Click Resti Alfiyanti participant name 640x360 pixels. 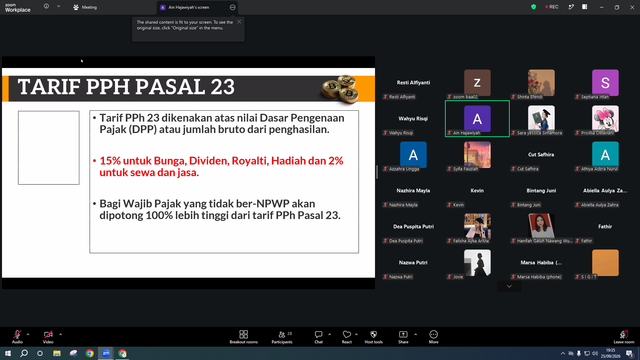point(413,82)
